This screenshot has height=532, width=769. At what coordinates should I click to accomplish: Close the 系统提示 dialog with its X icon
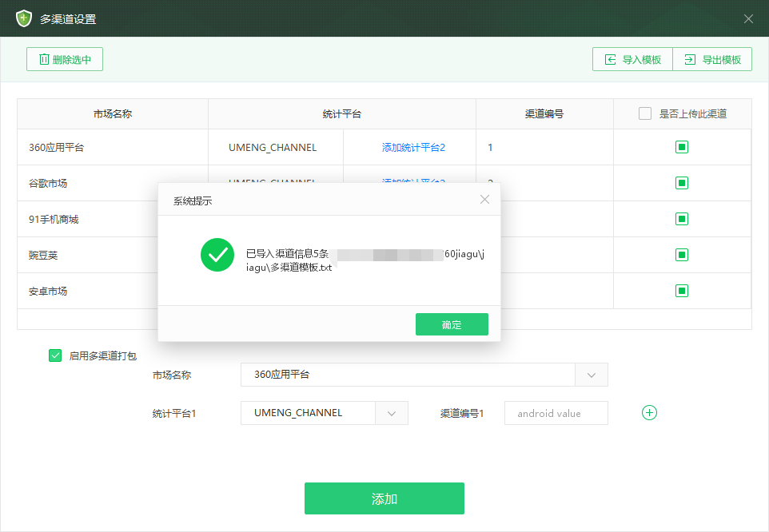coord(484,200)
